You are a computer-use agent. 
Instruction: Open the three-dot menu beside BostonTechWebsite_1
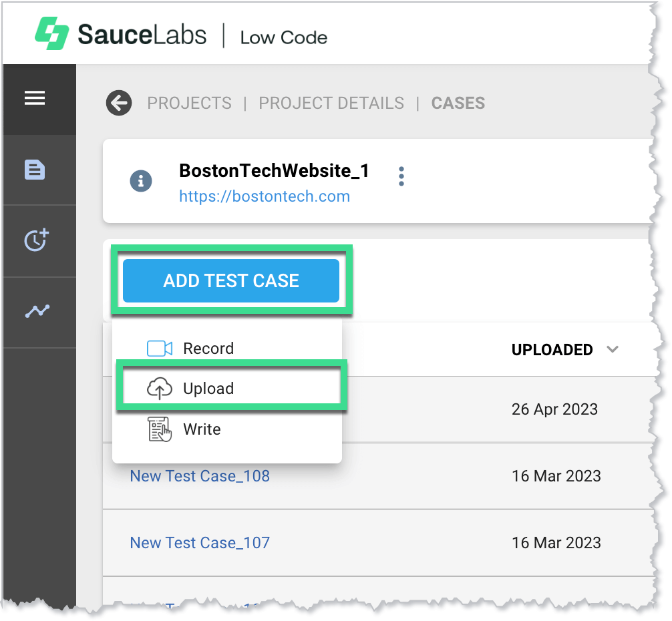point(401,176)
